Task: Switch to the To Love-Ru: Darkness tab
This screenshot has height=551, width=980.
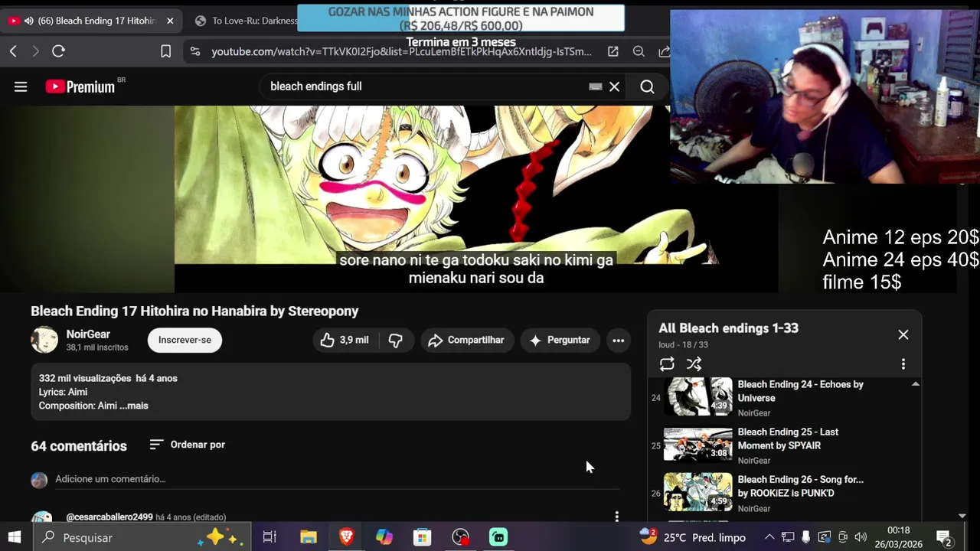Action: click(x=245, y=21)
